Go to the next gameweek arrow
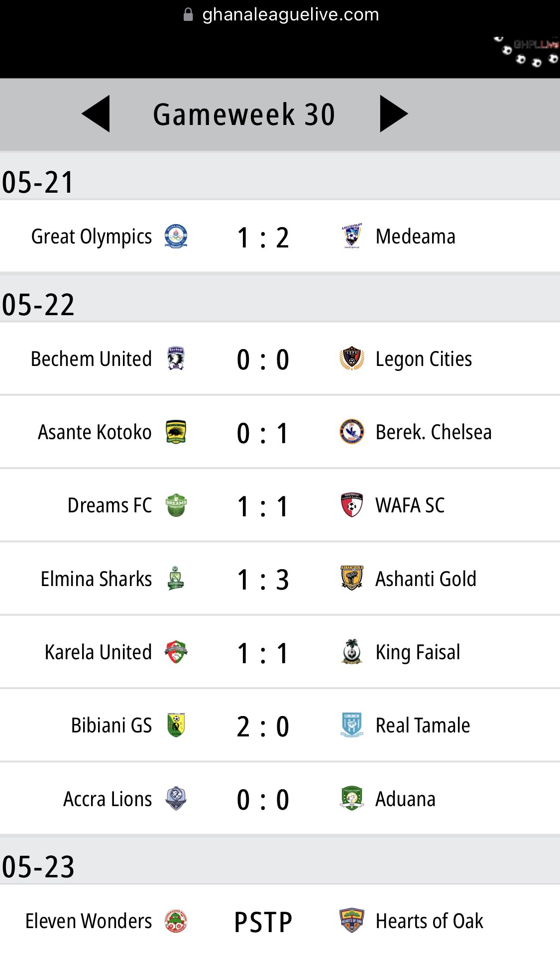Viewport: 560px width, 955px height. tap(394, 114)
